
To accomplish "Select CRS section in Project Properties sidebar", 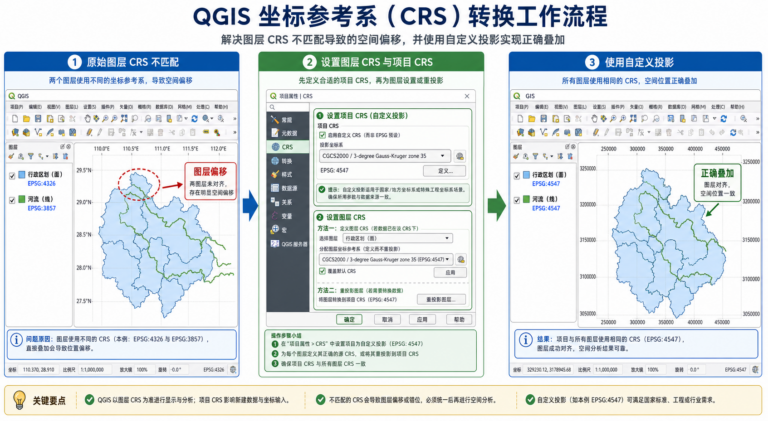I will 288,147.
